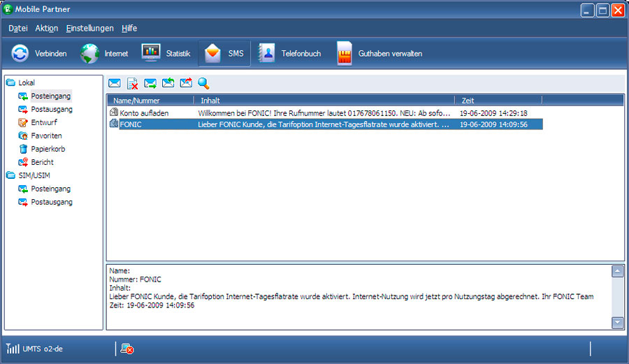
Task: Launch Internet from the main toolbar
Action: point(104,53)
